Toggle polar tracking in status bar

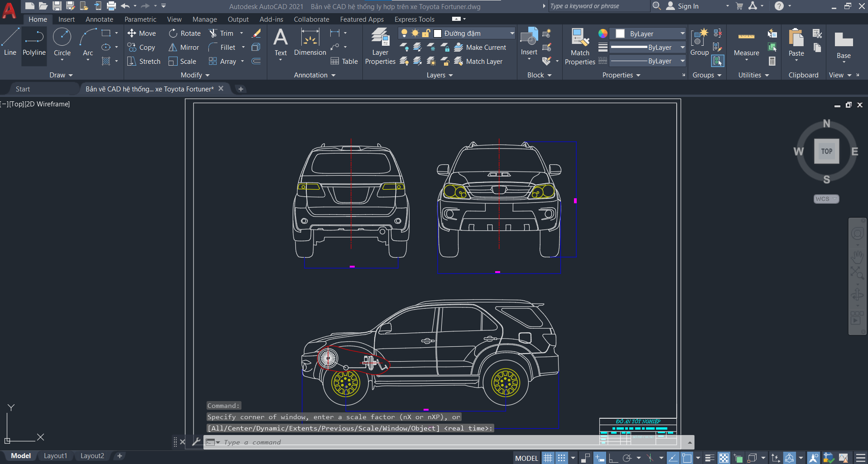coord(627,458)
